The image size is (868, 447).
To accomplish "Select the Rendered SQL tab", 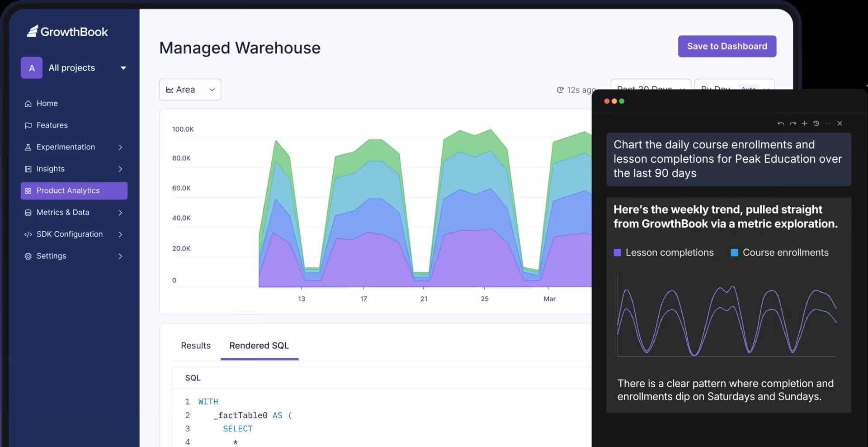I will (259, 346).
